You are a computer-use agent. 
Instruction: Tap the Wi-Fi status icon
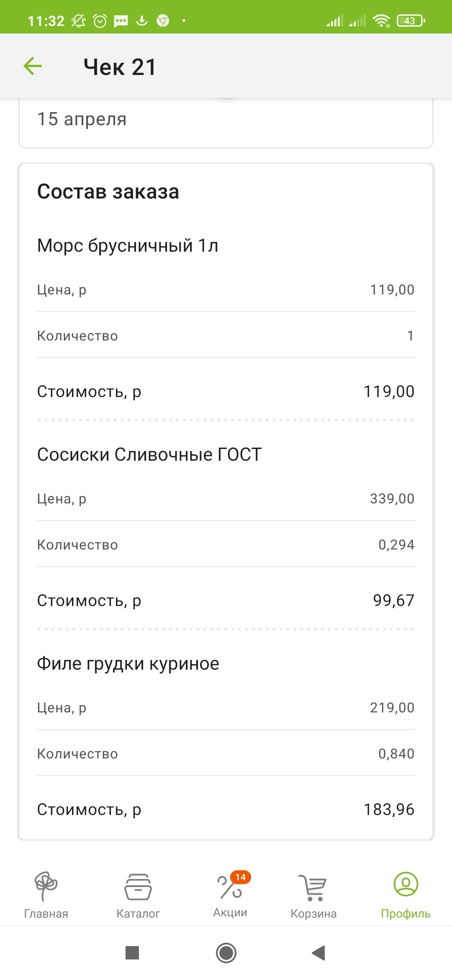[x=381, y=21]
